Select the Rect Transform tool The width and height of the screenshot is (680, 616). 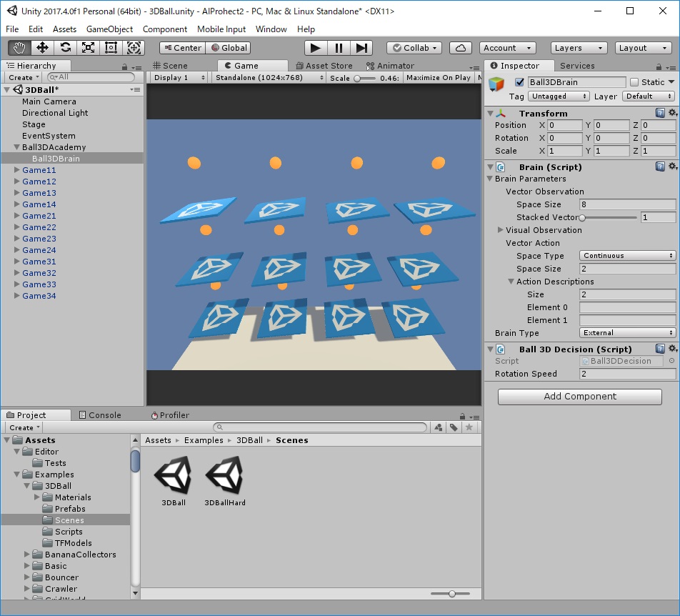click(x=111, y=48)
